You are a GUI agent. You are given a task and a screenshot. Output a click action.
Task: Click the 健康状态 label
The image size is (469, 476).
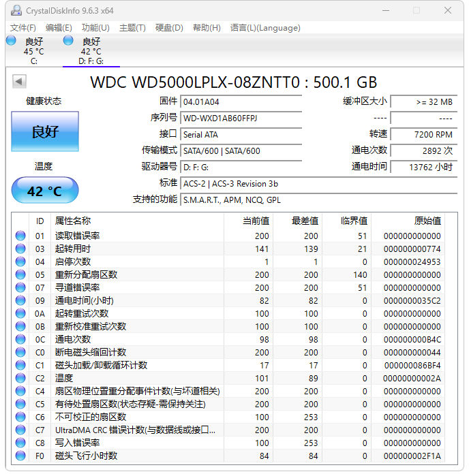tap(44, 101)
